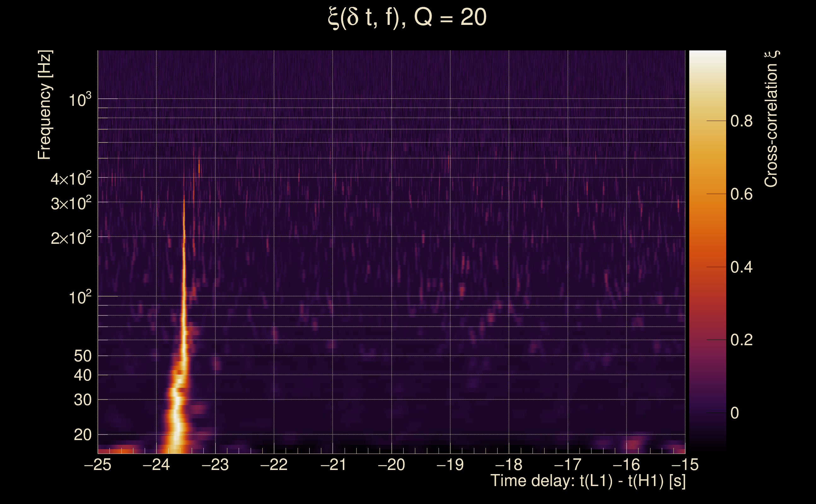
Task: Click the -24 x-axis tick label
Action: coord(156,465)
